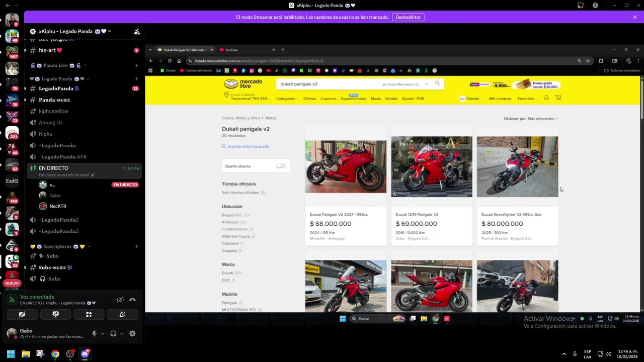This screenshot has width=644, height=362.
Task: Open 'en todo Mercado Libre' search scope dropdown
Action: (x=405, y=84)
